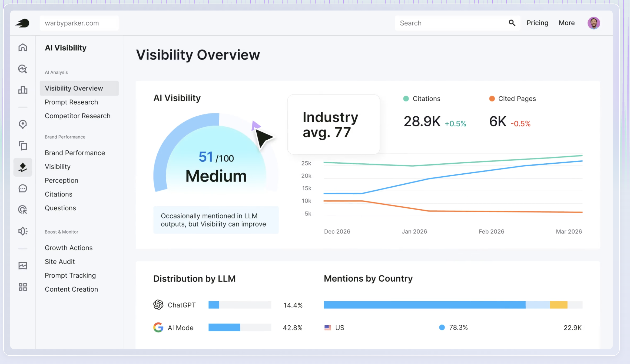Click the AI Mode distribution bar
630x364 pixels.
[240, 327]
